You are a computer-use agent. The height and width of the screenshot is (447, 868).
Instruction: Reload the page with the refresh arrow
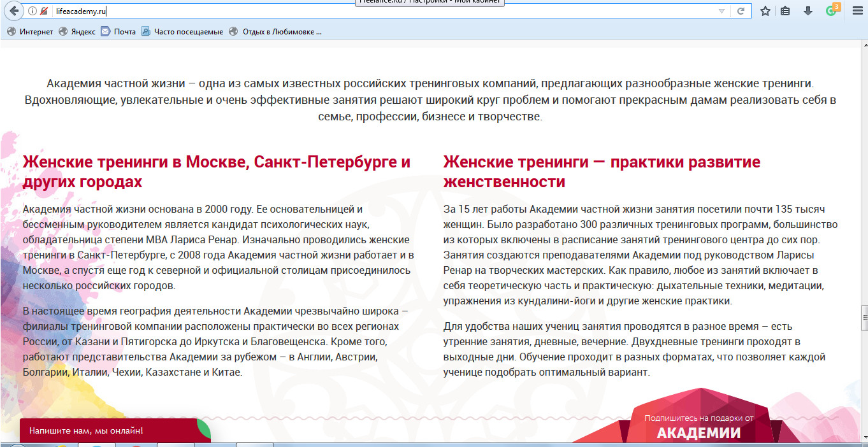[x=741, y=11]
